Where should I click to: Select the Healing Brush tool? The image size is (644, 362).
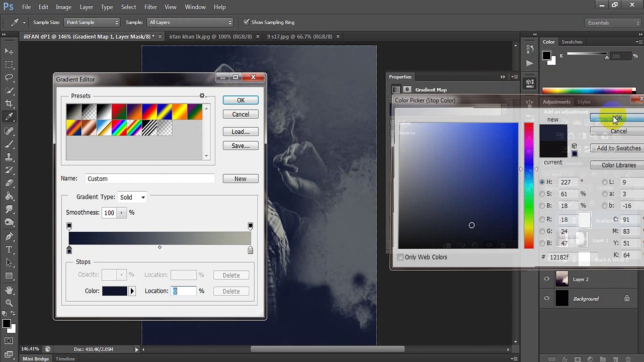pos(9,131)
